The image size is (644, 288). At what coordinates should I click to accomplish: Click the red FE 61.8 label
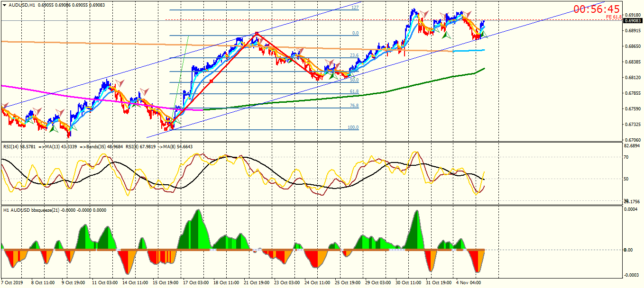pos(614,17)
